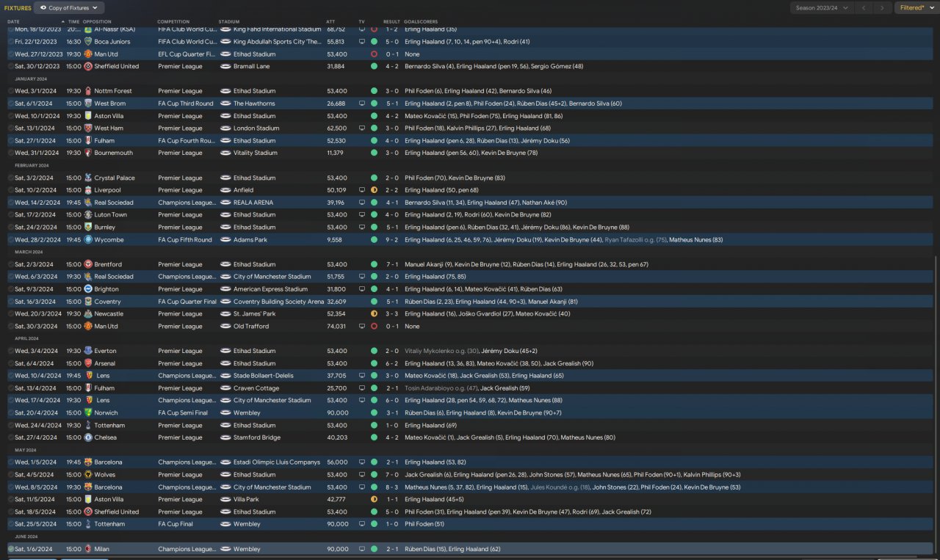Sort fixtures by the Date column header

pyautogui.click(x=14, y=22)
